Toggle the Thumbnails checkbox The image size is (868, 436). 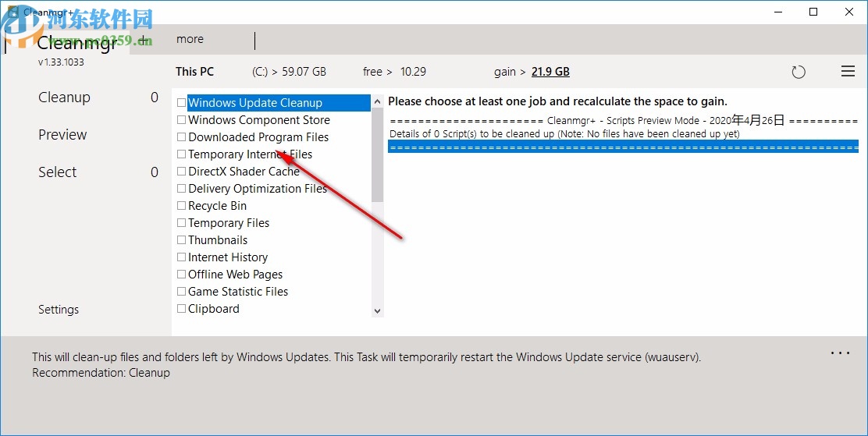tap(182, 240)
